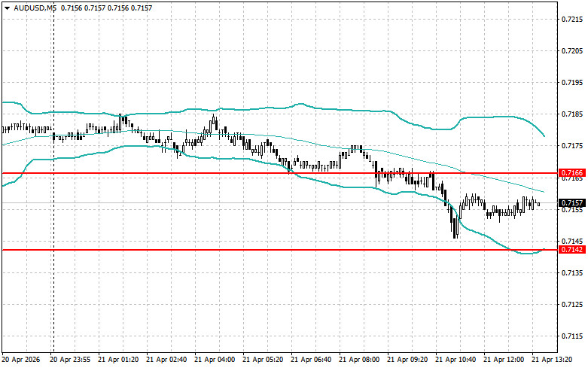Screen dimensions: 588x368
Task: Select the 21 Apr 02:40 time label
Action: 166,360
